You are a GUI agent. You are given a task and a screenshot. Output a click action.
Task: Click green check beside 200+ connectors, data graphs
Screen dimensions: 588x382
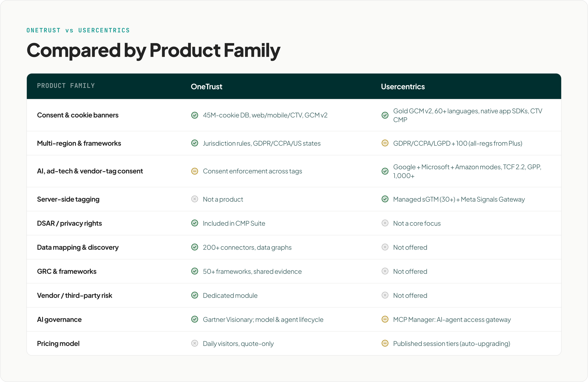click(195, 247)
